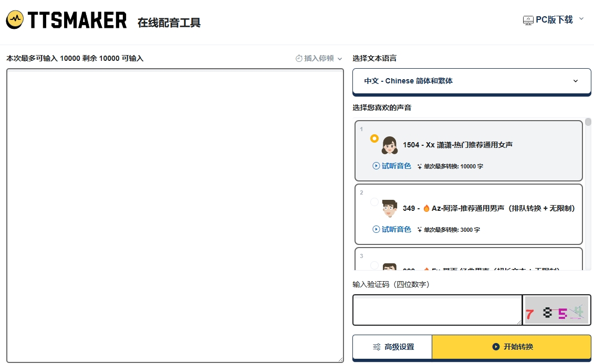This screenshot has width=594, height=364.
Task: Click the captcha image to refresh it
Action: [x=557, y=310]
